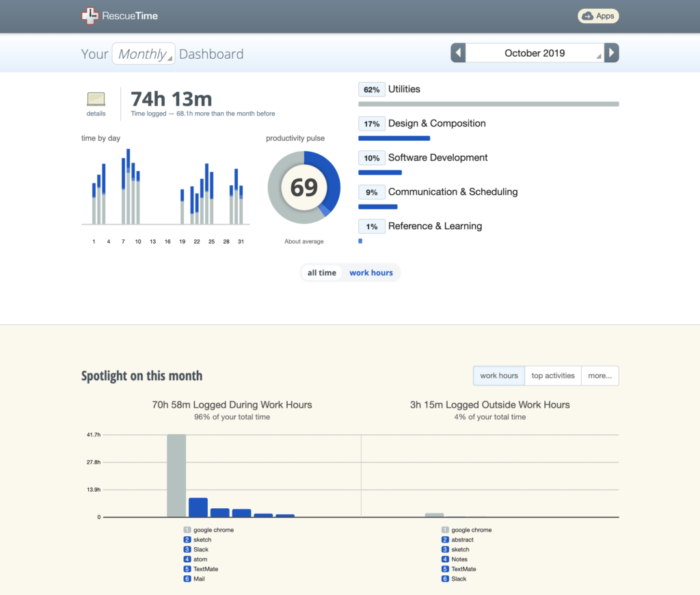Select the laptop details icon
700x595 pixels.
click(x=96, y=97)
